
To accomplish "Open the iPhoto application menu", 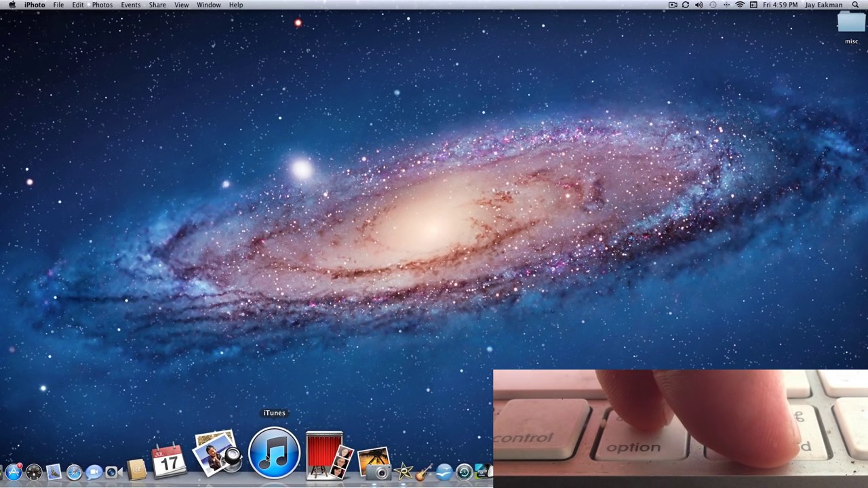I will coord(35,5).
